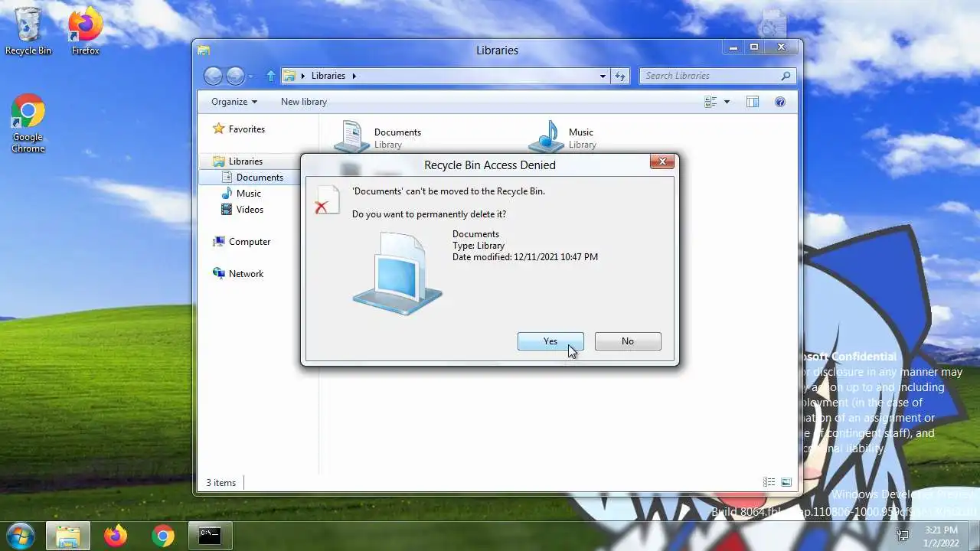This screenshot has width=980, height=551.
Task: Go back in Libraries window
Action: (x=214, y=76)
